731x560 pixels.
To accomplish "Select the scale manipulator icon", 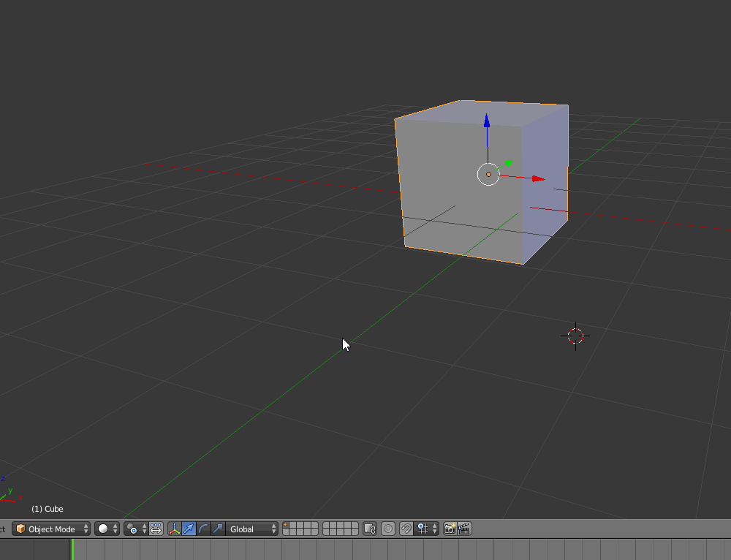I will coord(218,529).
